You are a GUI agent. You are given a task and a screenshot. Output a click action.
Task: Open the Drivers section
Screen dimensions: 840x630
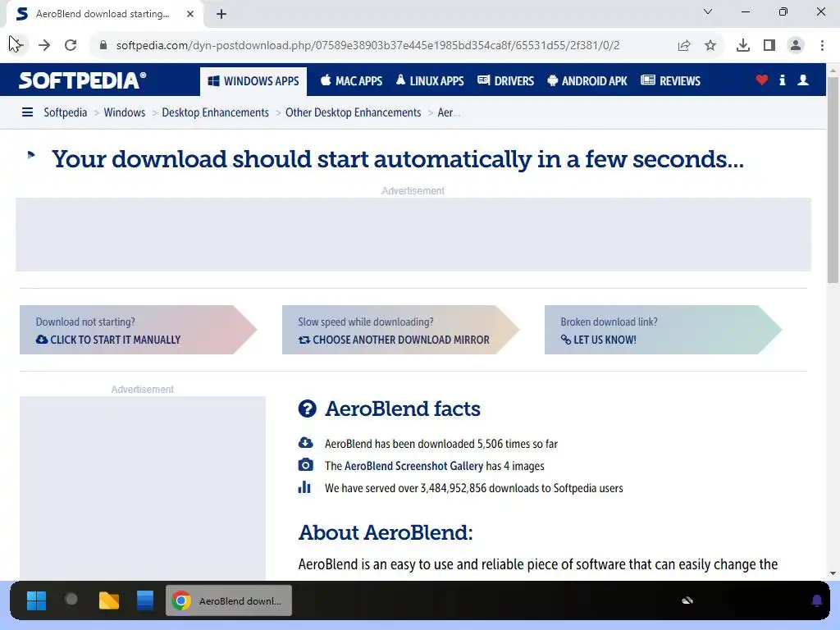click(x=505, y=81)
